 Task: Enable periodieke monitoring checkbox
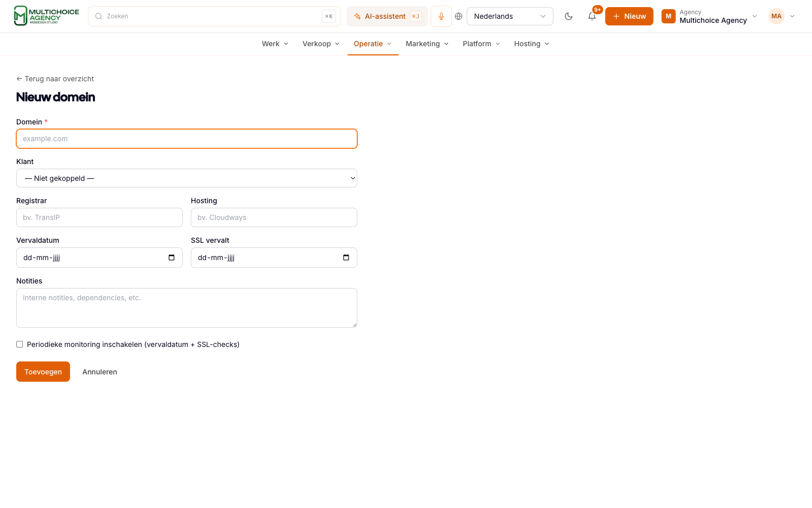click(20, 344)
